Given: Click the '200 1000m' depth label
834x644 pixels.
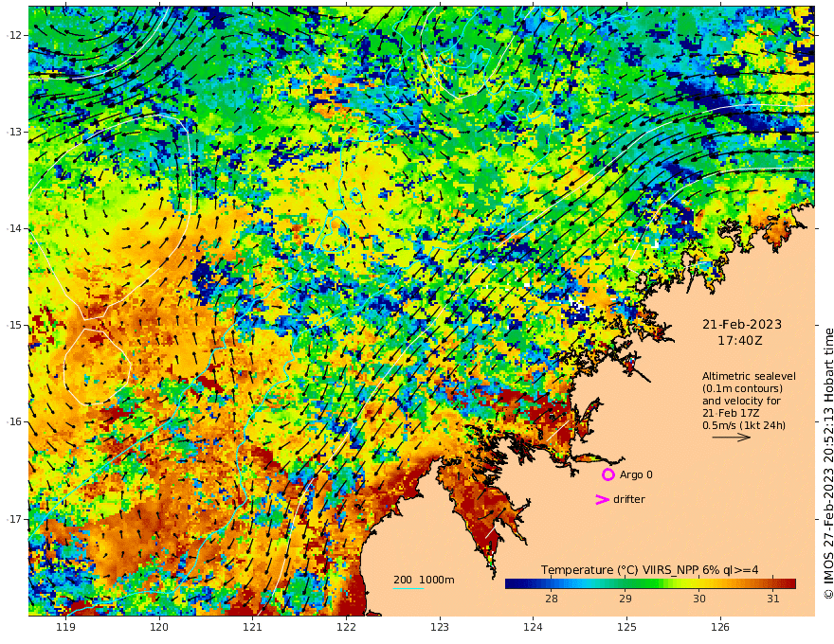Looking at the screenshot, I should tap(424, 580).
